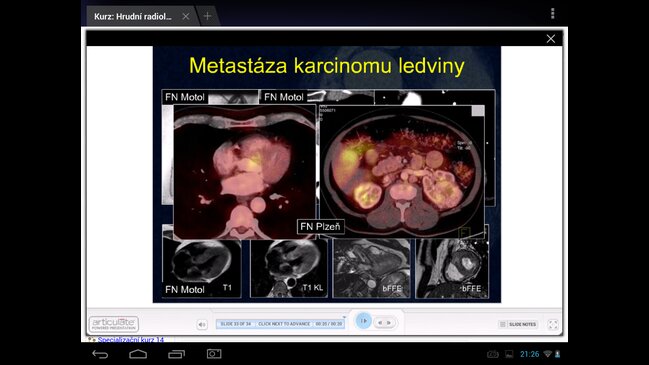
Task: Open the Specializační kurz 14 link
Action: 130,340
